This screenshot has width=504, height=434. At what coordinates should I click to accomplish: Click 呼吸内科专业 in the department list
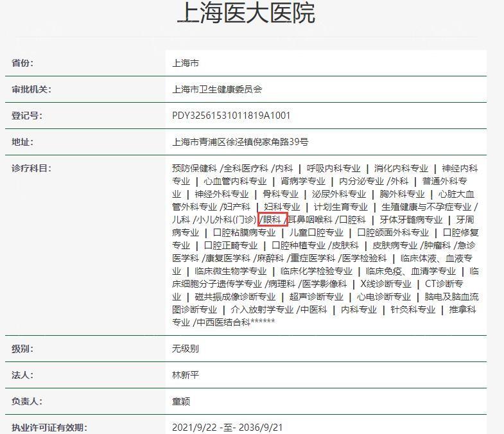333,168
